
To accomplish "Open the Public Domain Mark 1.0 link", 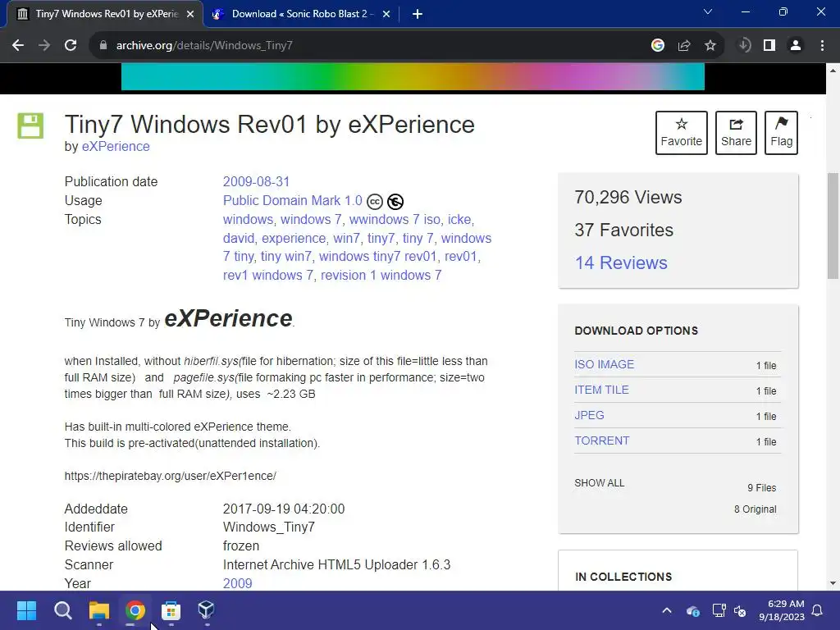I will pos(293,200).
